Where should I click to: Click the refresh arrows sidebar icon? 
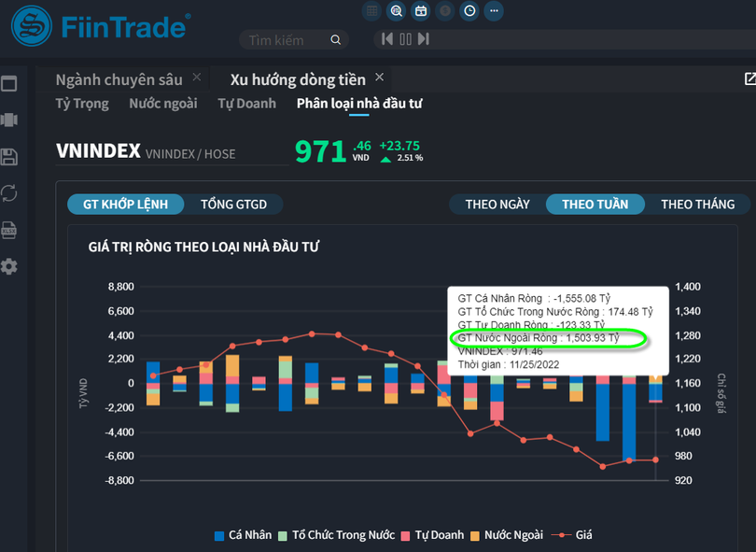[9, 193]
